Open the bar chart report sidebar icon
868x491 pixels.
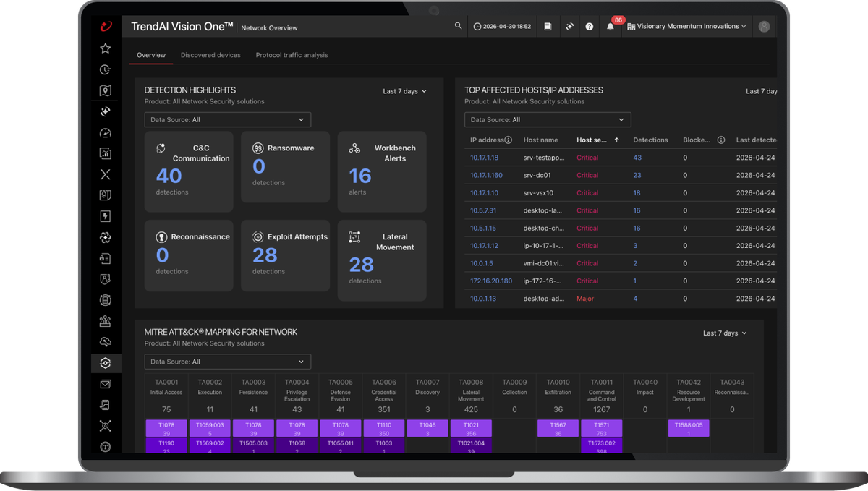pyautogui.click(x=106, y=153)
